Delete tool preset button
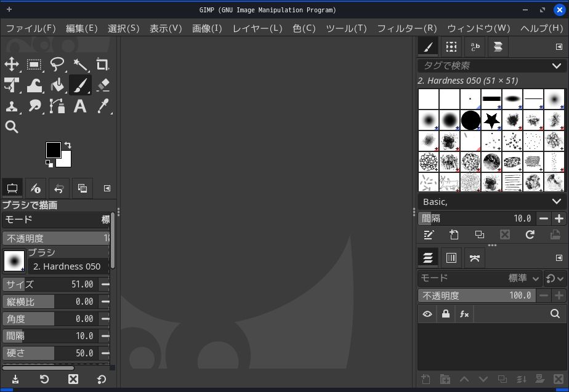This screenshot has width=569, height=392. (x=73, y=379)
